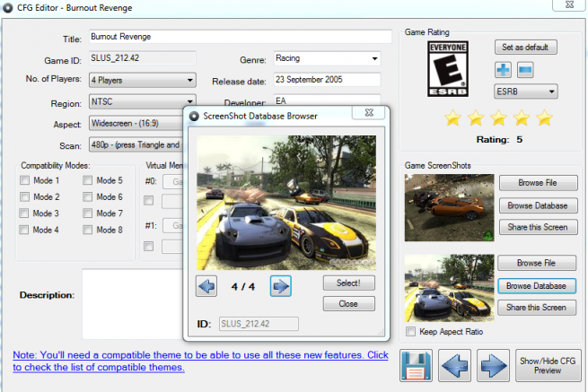Viewport: 588px width, 392px height.
Task: Open the Genre dropdown
Action: [325, 59]
